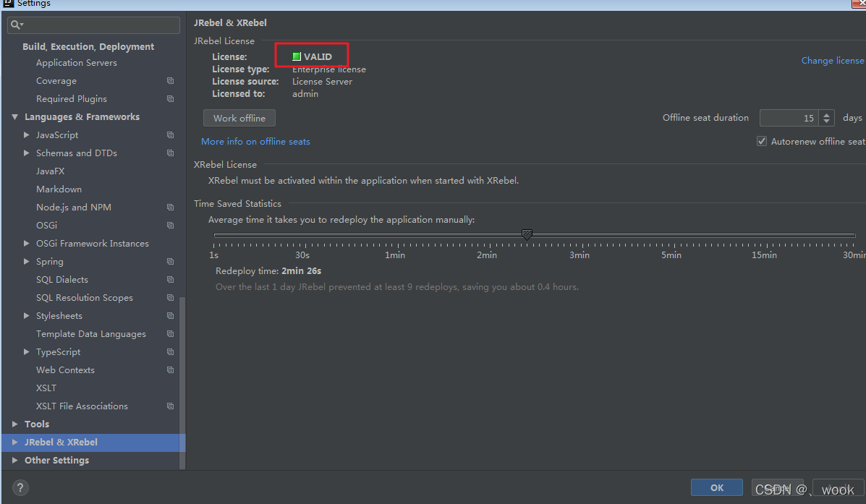The image size is (866, 504).
Task: Increase offline seat duration with up arrow
Action: point(826,115)
